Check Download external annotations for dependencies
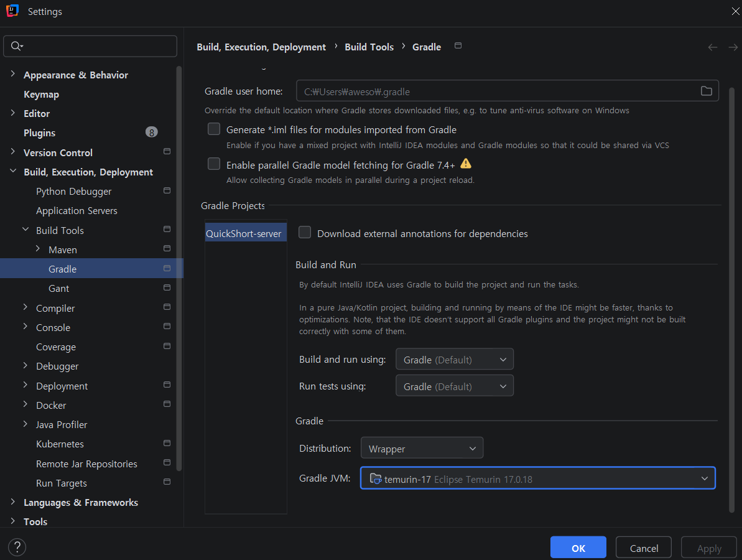The height and width of the screenshot is (560, 742). pos(305,233)
